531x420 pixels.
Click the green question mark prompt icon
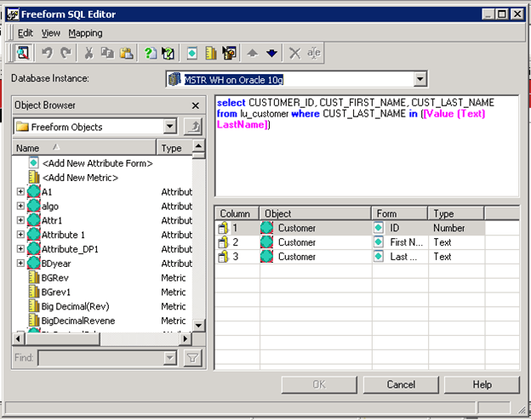point(151,54)
